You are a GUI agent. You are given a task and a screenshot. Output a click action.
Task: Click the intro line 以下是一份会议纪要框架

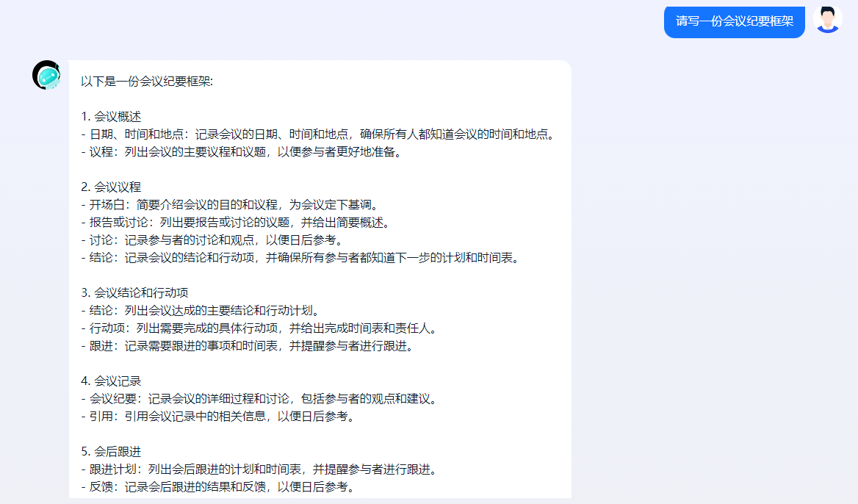click(x=147, y=82)
